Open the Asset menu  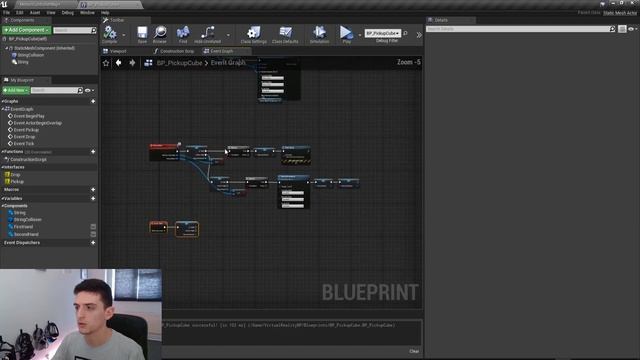(35, 13)
